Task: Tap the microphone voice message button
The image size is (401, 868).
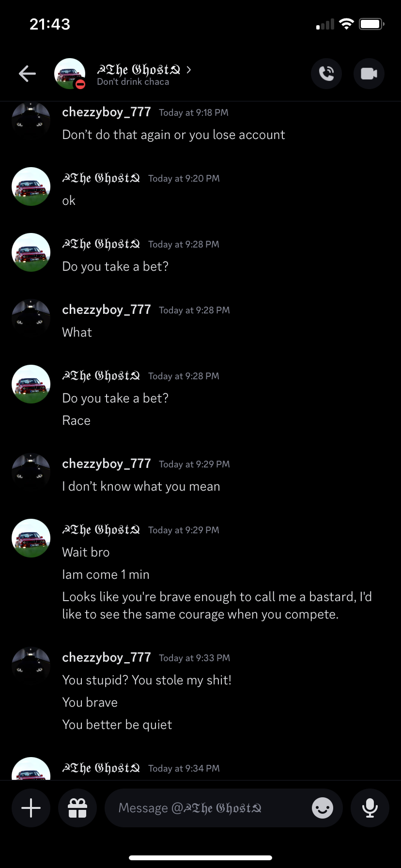Action: click(370, 808)
